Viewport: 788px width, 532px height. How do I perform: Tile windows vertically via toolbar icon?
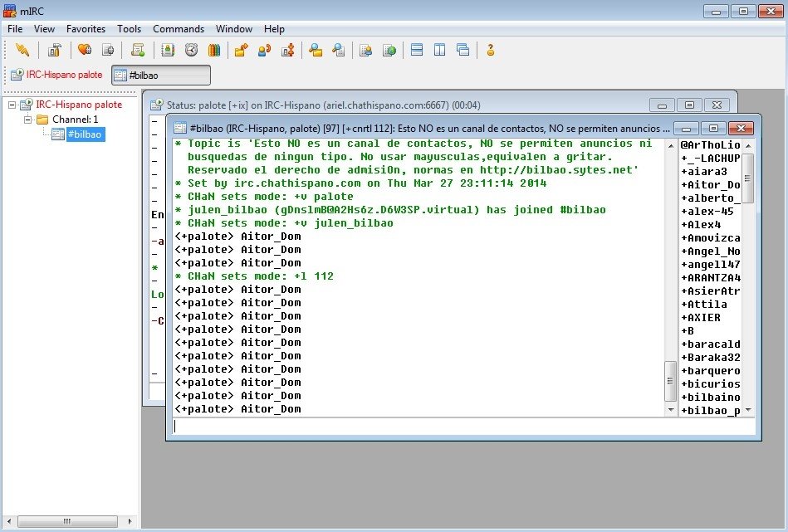pyautogui.click(x=440, y=50)
